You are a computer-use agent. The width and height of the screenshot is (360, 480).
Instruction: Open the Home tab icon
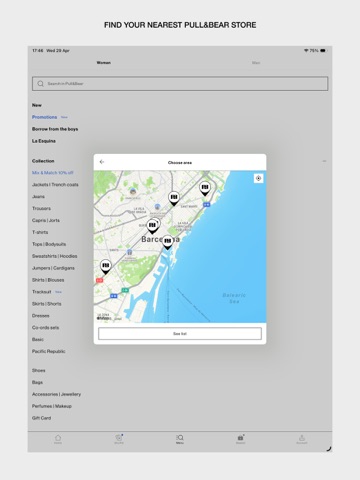pyautogui.click(x=58, y=439)
